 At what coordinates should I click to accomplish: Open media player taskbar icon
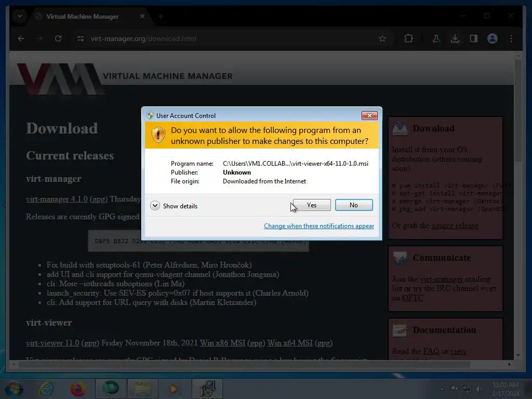coord(174,389)
